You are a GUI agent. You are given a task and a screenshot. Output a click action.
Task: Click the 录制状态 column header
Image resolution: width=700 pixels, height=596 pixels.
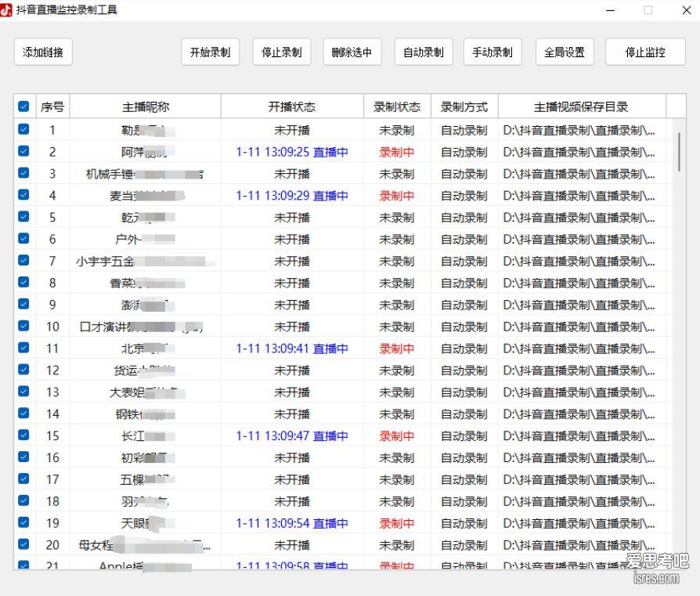click(x=397, y=107)
